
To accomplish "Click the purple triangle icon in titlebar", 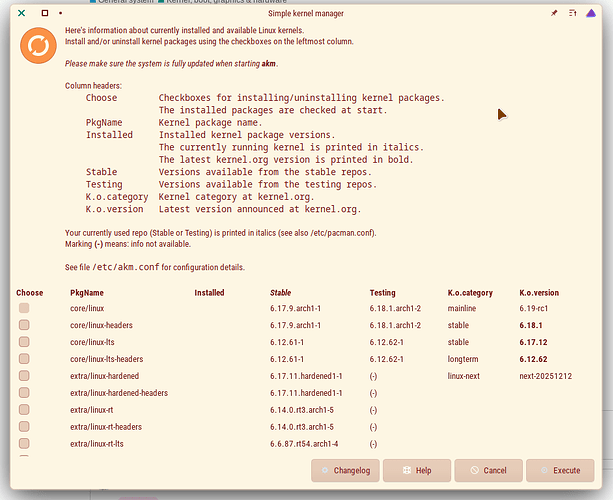I will [x=591, y=13].
